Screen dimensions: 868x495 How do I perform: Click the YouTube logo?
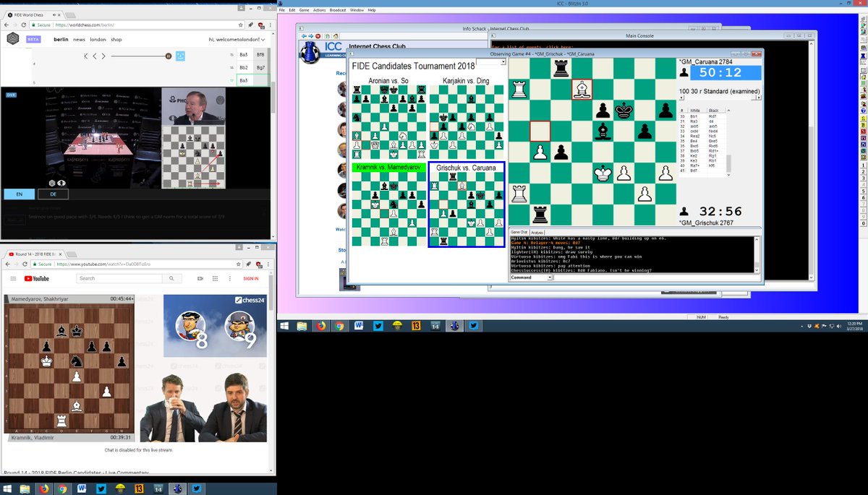[37, 278]
